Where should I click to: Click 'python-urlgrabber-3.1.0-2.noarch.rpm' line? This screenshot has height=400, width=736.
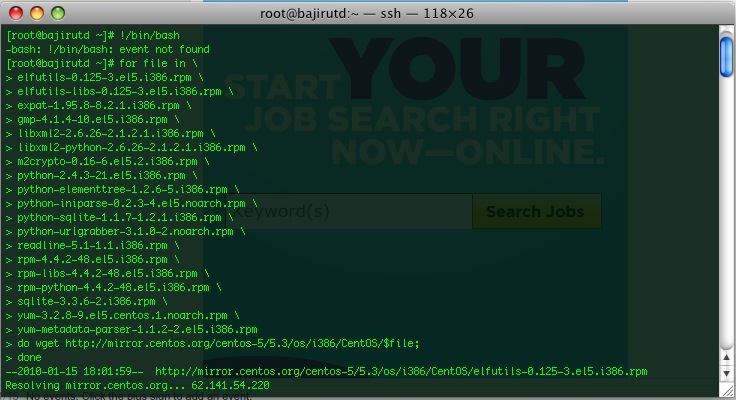(125, 231)
